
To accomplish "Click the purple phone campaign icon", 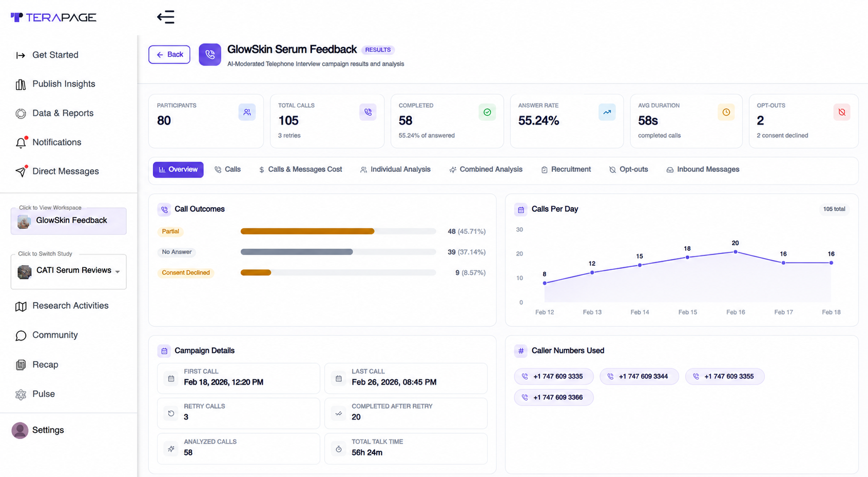I will tap(210, 54).
